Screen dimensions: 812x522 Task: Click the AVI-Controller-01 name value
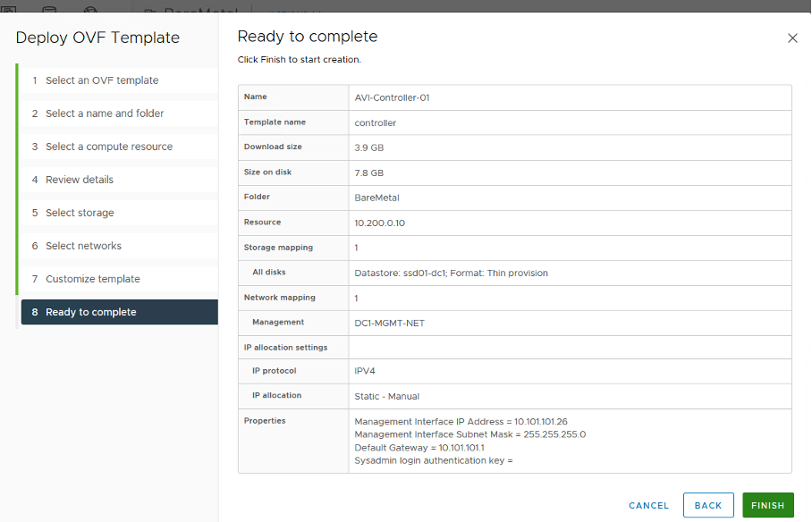click(x=392, y=97)
